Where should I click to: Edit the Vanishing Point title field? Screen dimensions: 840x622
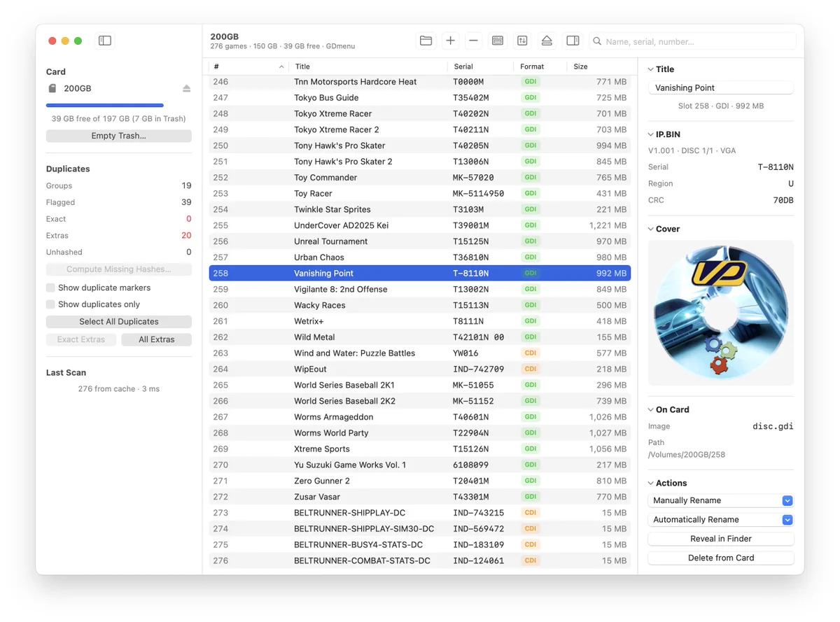[721, 87]
